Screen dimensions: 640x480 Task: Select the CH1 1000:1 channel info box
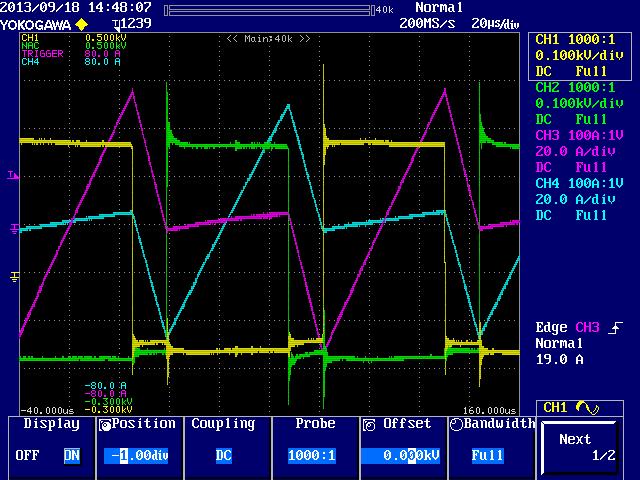[x=580, y=56]
